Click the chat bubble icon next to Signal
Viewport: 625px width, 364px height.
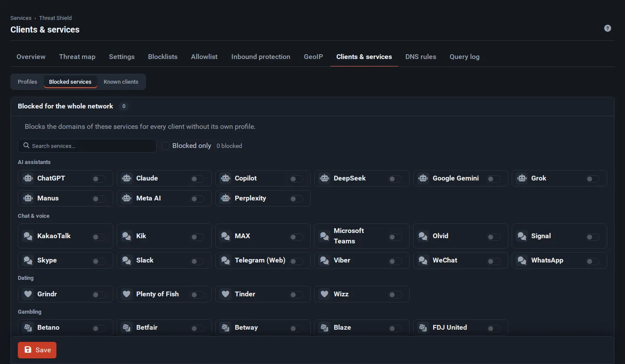click(x=522, y=236)
